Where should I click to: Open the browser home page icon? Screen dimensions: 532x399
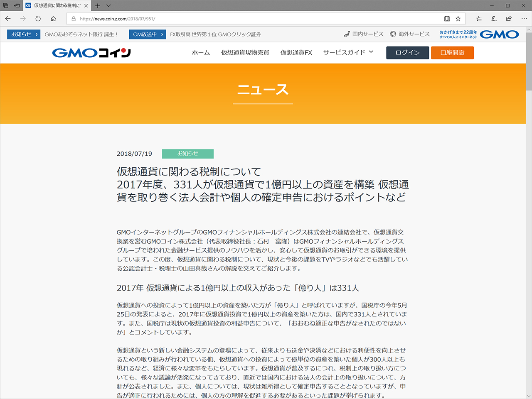[53, 19]
